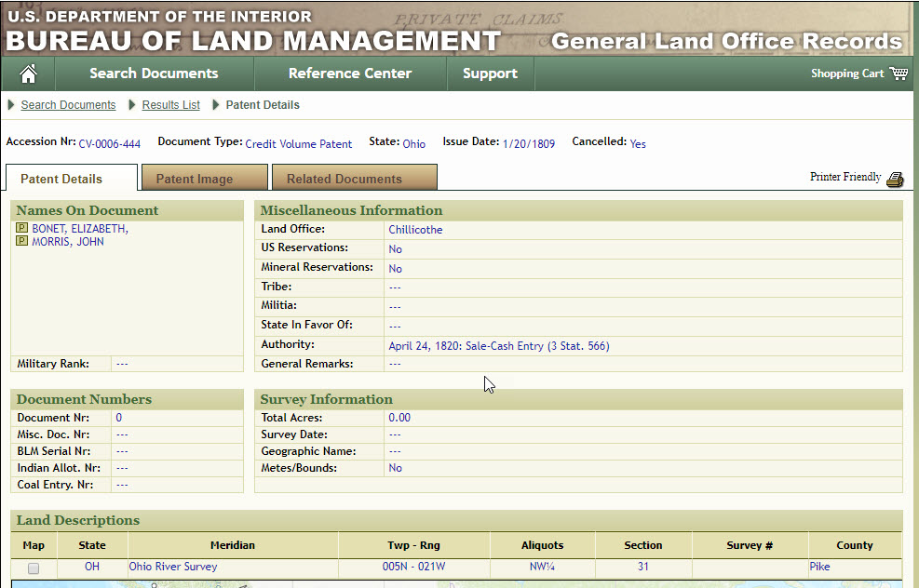
Task: Check the Map checkbox for OH row
Action: [34, 568]
